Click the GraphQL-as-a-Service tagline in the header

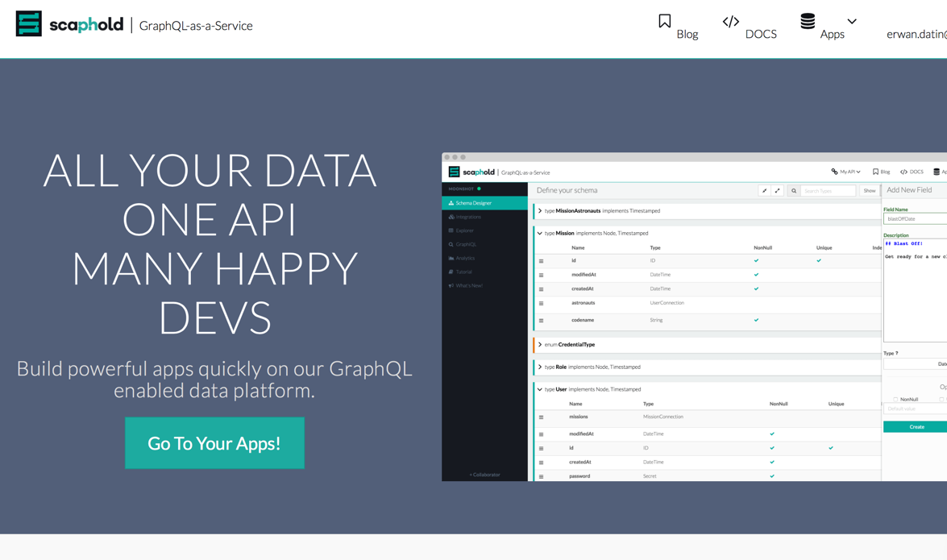click(x=196, y=25)
